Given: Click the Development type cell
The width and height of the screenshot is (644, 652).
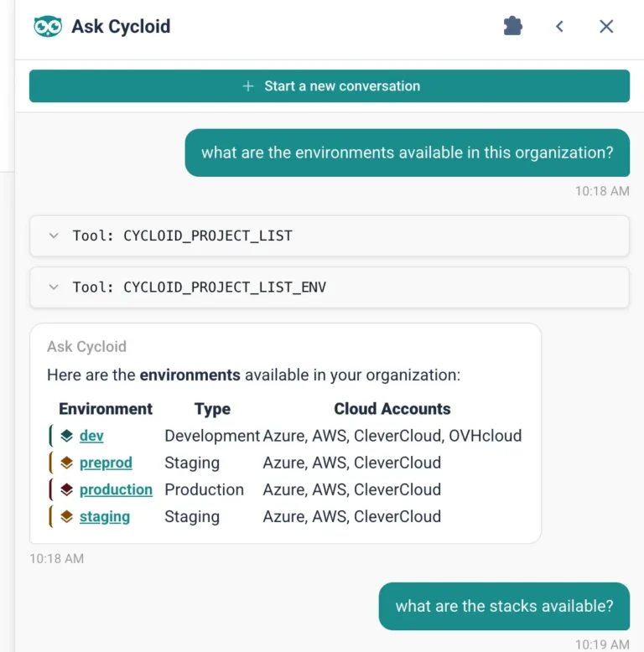Looking at the screenshot, I should pos(212,436).
